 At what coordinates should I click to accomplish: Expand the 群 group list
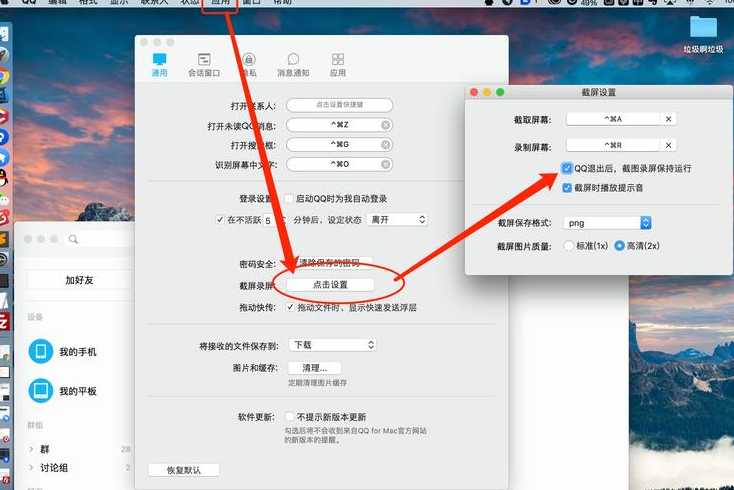[x=31, y=449]
